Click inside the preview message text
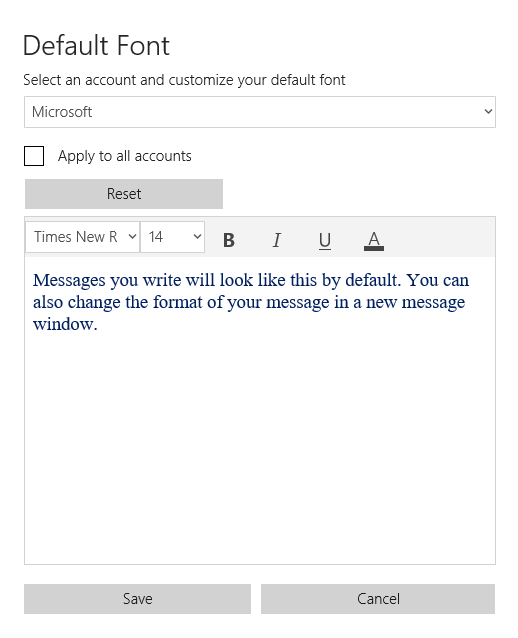Viewport: 518px width, 638px height. [251, 302]
